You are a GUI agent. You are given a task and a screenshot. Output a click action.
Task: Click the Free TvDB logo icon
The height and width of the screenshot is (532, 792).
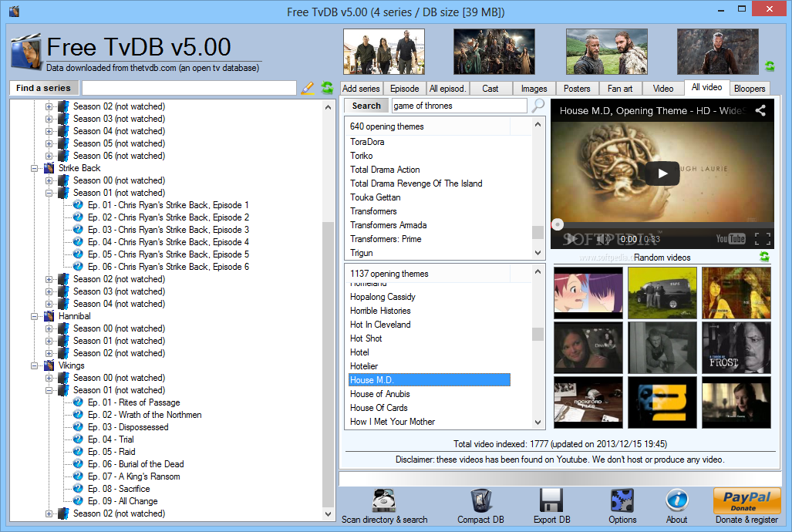click(25, 52)
